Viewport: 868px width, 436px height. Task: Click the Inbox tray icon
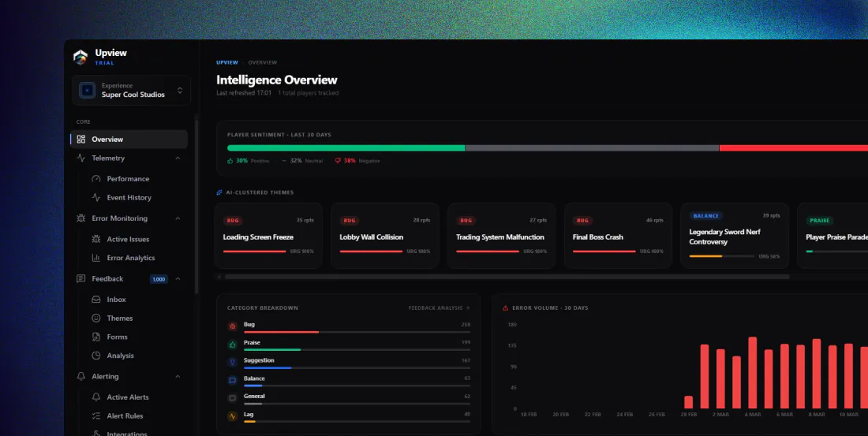[96, 300]
